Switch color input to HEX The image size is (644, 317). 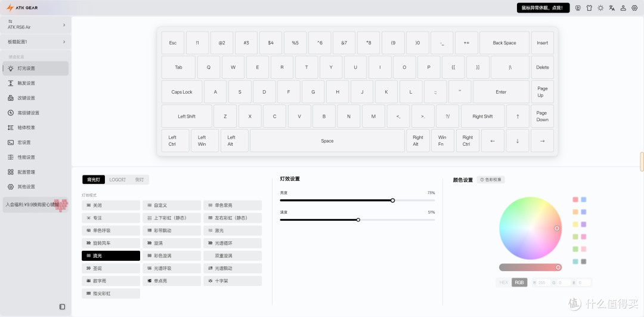(x=503, y=283)
